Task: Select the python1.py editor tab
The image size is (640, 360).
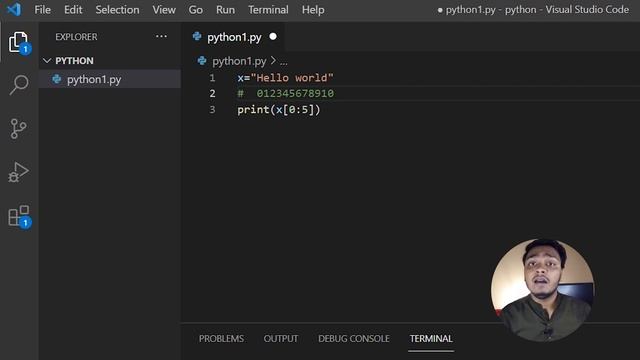Action: click(234, 37)
